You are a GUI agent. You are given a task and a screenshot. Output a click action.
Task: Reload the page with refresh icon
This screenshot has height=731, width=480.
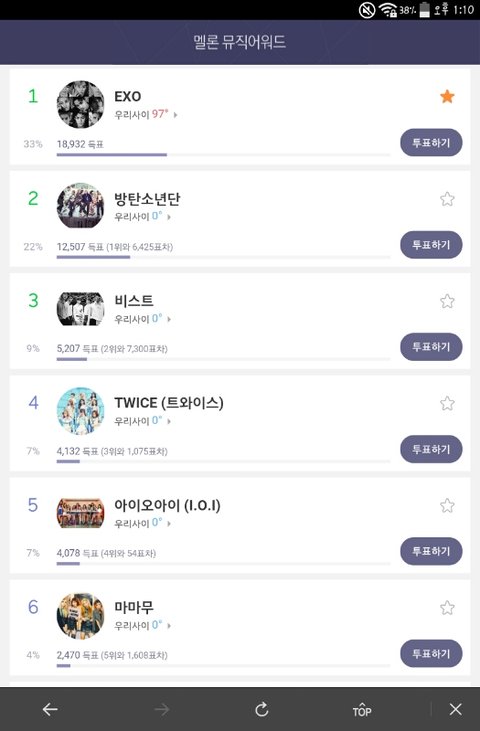click(x=261, y=709)
